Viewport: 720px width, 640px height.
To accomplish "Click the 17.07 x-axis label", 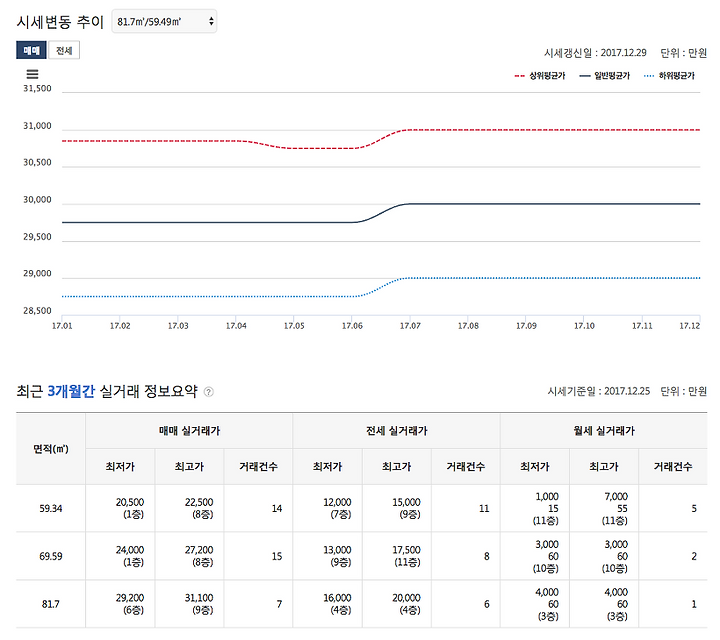I will pos(410,326).
